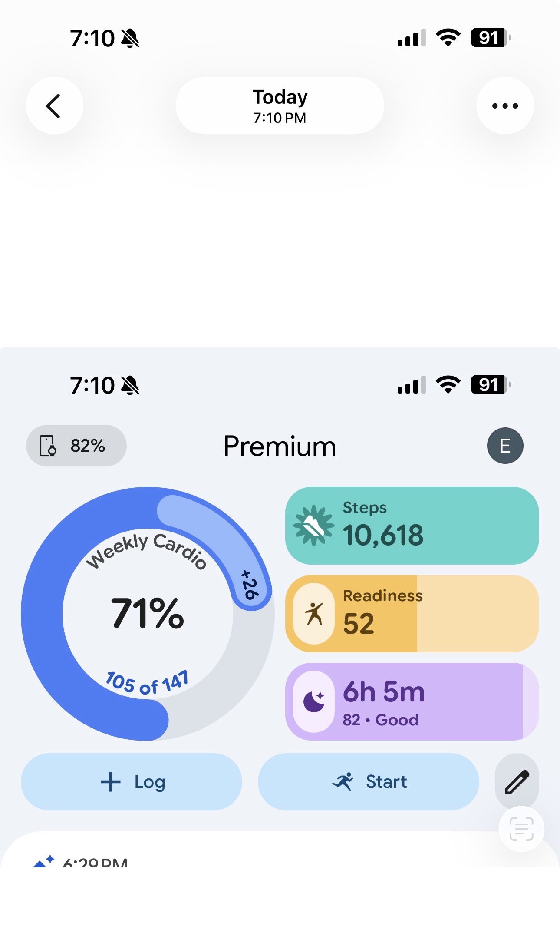Viewport: 560px width, 936px height.
Task: Tap the +26 cardio segment
Action: point(250,585)
